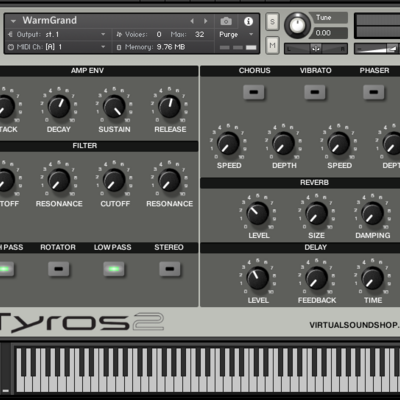Click the Tune value 0.00 field

pos(330,33)
